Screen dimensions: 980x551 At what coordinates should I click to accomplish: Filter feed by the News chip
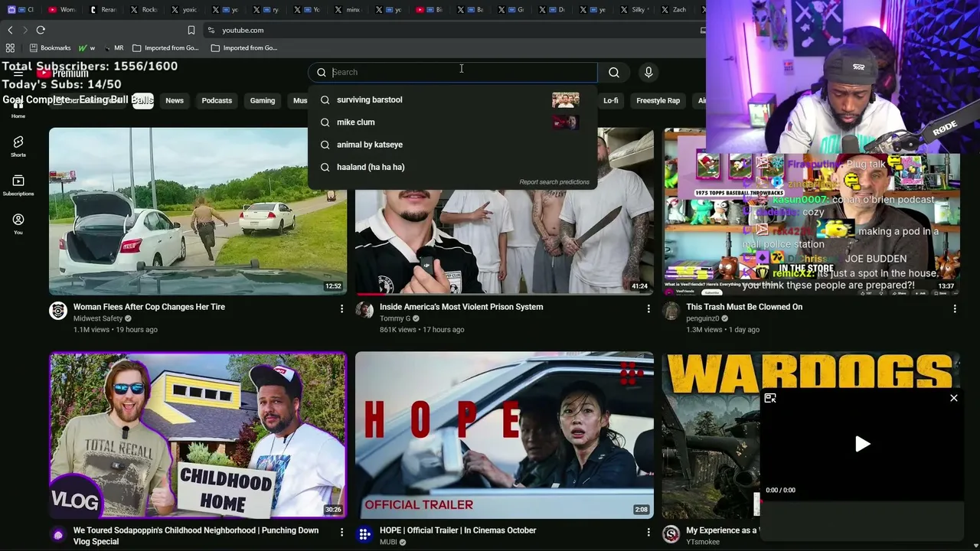pyautogui.click(x=175, y=100)
